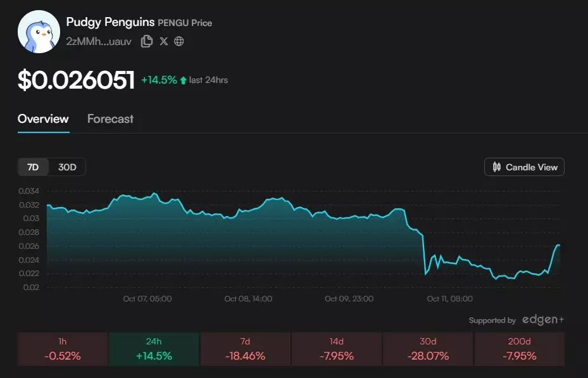Select the 7d -18.46% change cell
The image size is (588, 378).
(245, 349)
